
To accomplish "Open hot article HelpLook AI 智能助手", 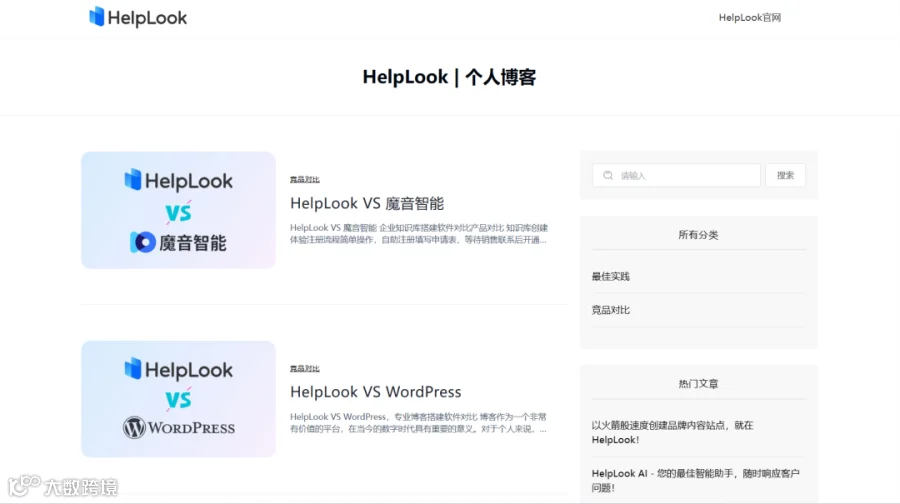I will [696, 480].
